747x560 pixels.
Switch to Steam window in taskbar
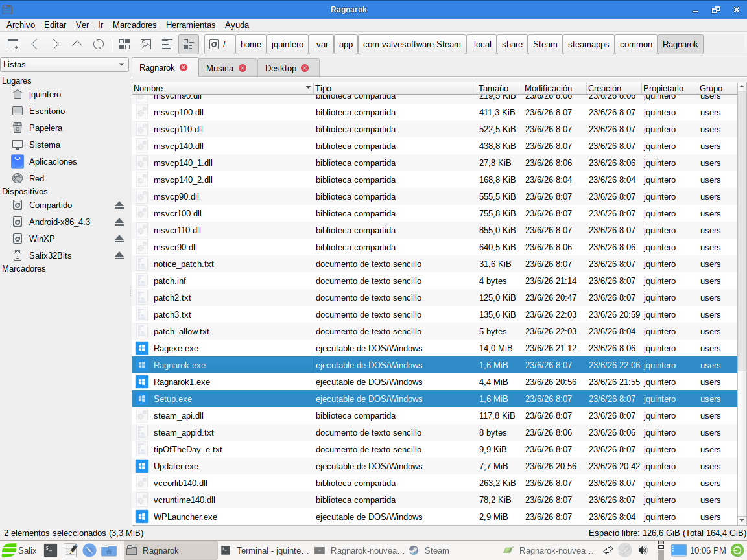pos(430,550)
